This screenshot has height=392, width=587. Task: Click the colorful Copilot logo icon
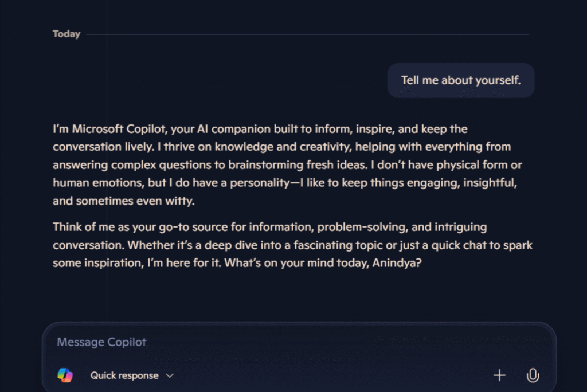(65, 375)
